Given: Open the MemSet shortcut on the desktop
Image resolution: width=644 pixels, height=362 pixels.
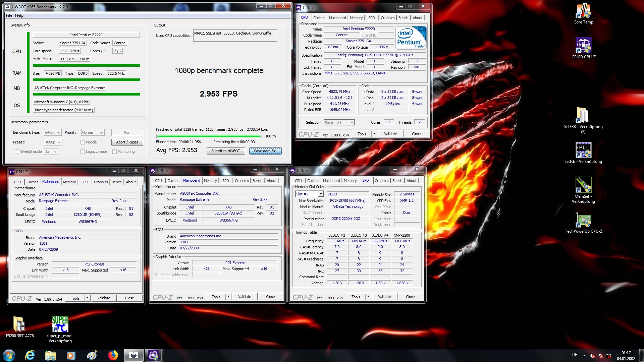Looking at the screenshot, I should click(583, 185).
